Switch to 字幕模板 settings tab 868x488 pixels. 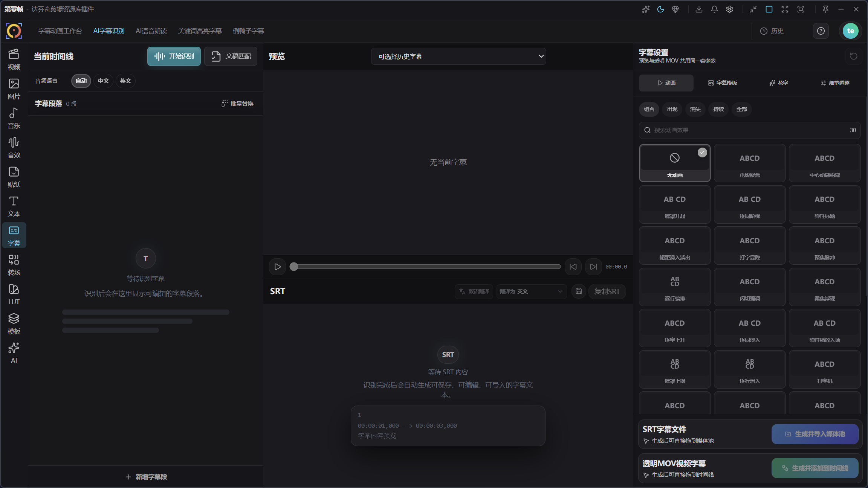(723, 83)
